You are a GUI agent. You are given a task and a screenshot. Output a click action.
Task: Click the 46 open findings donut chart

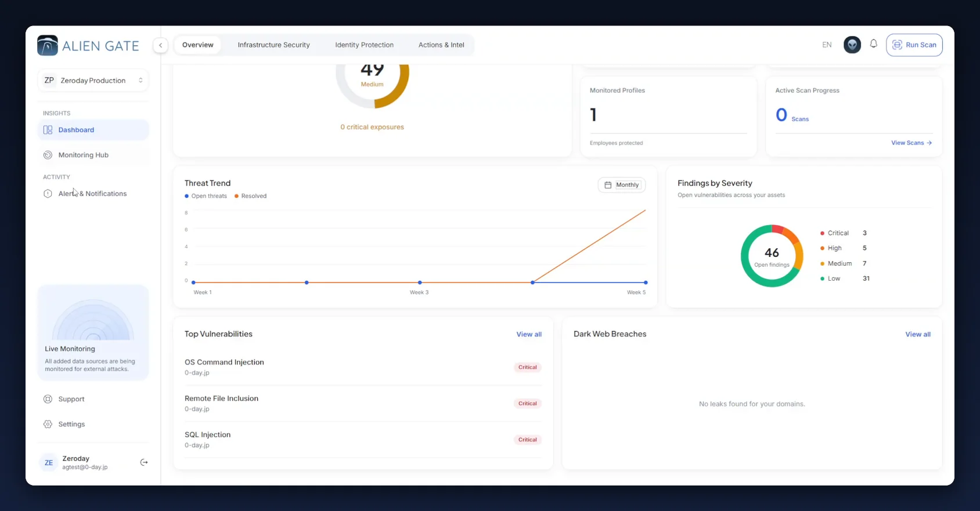pyautogui.click(x=772, y=256)
